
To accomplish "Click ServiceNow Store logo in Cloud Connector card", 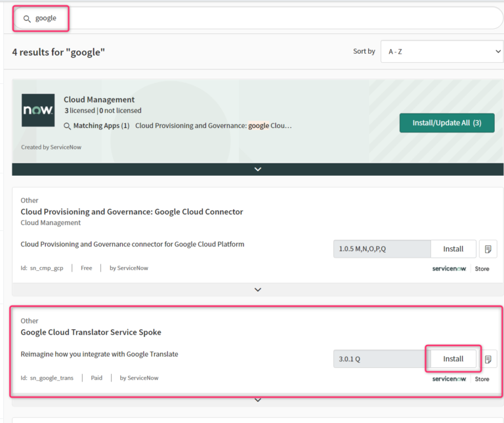I will click(461, 268).
